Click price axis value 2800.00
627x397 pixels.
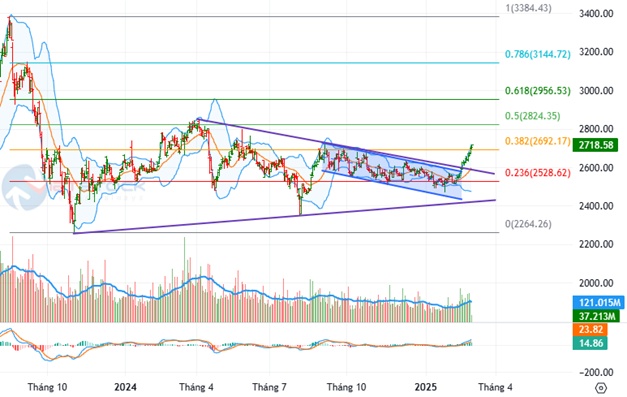click(x=596, y=129)
